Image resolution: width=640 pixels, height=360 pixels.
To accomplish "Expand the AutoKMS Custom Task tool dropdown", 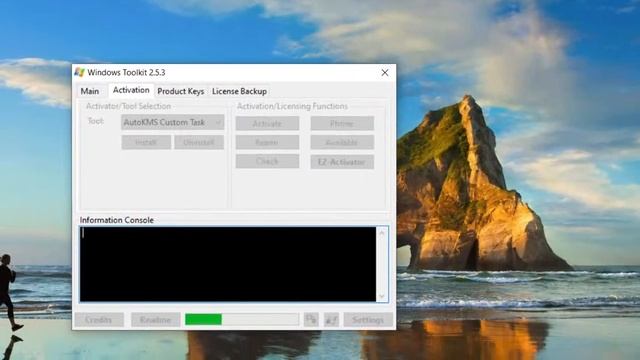I will [x=173, y=122].
